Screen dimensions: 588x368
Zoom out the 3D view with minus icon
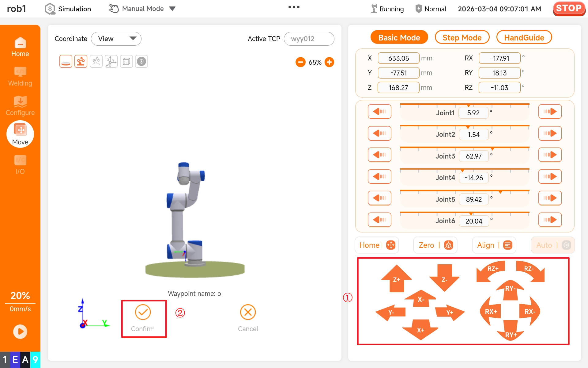point(300,62)
